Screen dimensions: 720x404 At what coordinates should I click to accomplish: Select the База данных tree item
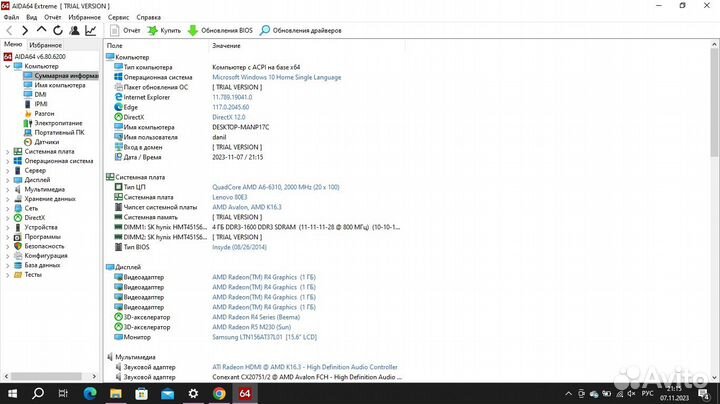(37, 265)
